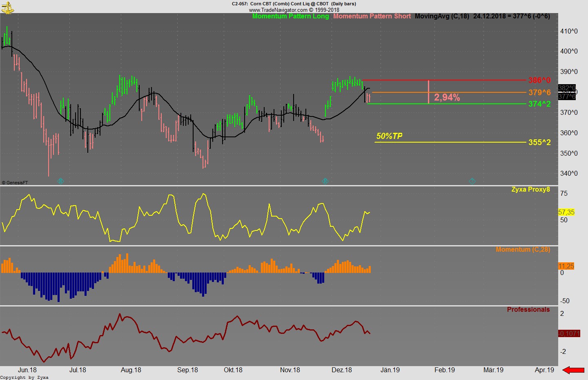Click the 75 level on the Proxy8 axis
This screenshot has width=588, height=380.
pos(564,194)
